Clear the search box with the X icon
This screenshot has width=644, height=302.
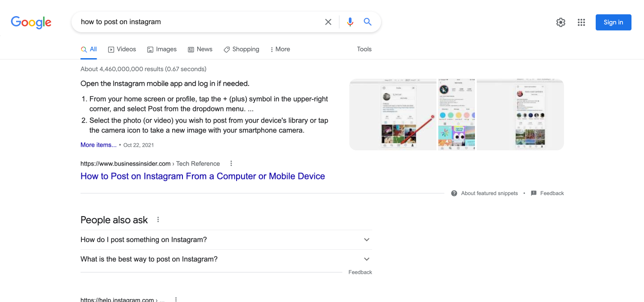[x=328, y=22]
